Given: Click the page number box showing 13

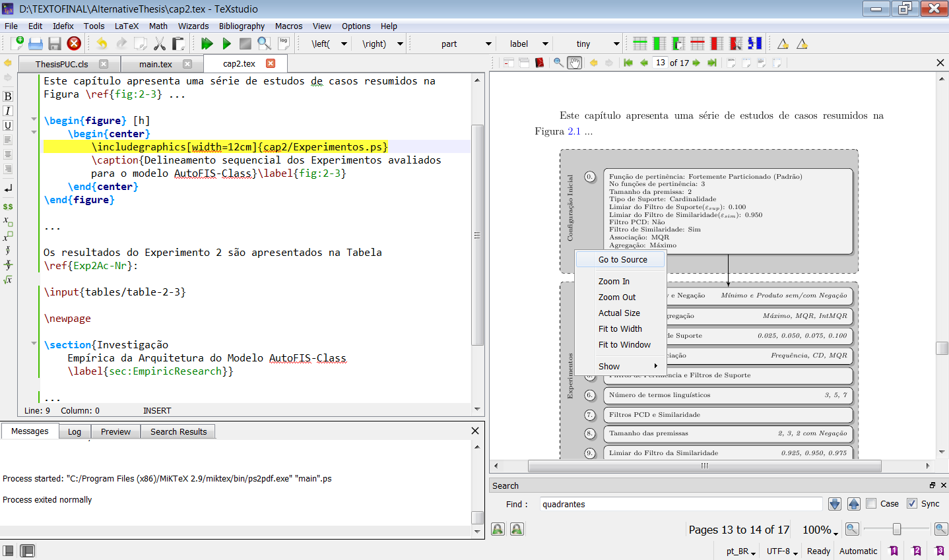Looking at the screenshot, I should click(x=660, y=63).
